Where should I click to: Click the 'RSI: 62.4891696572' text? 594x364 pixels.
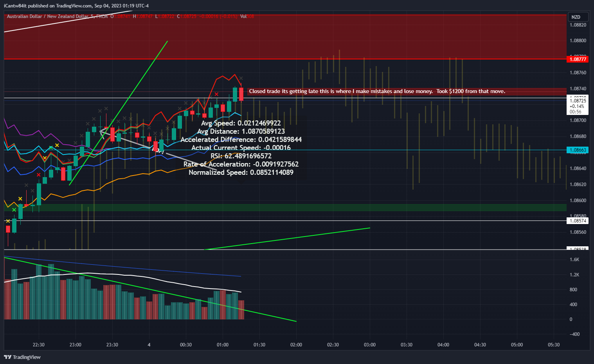pyautogui.click(x=241, y=156)
